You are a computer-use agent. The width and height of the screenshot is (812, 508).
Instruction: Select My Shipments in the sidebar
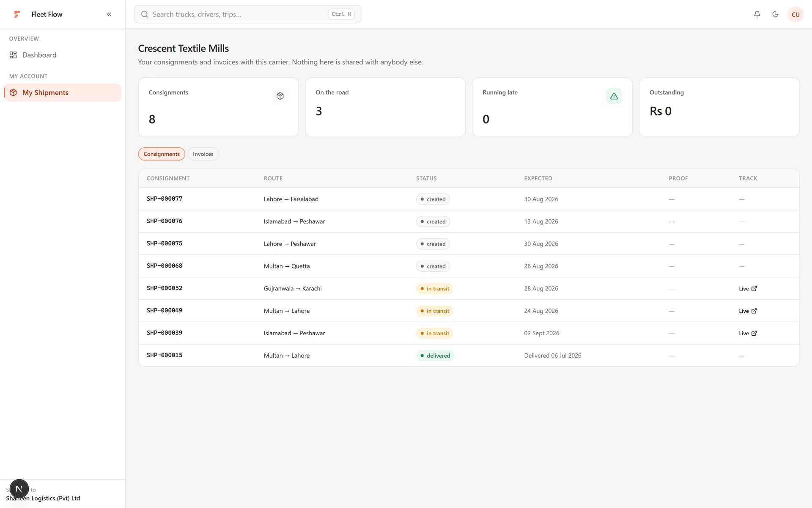coord(63,93)
